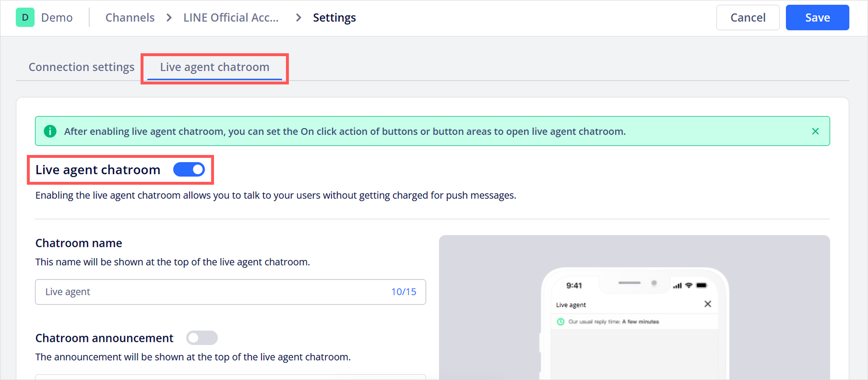The width and height of the screenshot is (868, 380).
Task: Click the 'Live agent' title in phone preview
Action: [571, 305]
